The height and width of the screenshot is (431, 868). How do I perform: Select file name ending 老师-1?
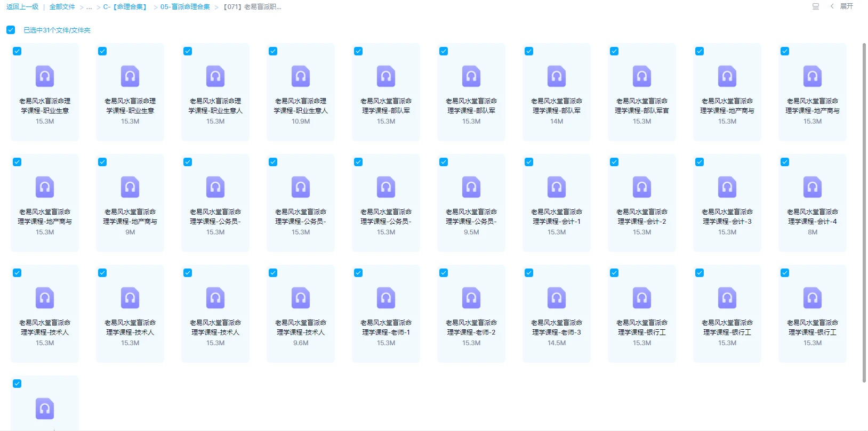(386, 327)
